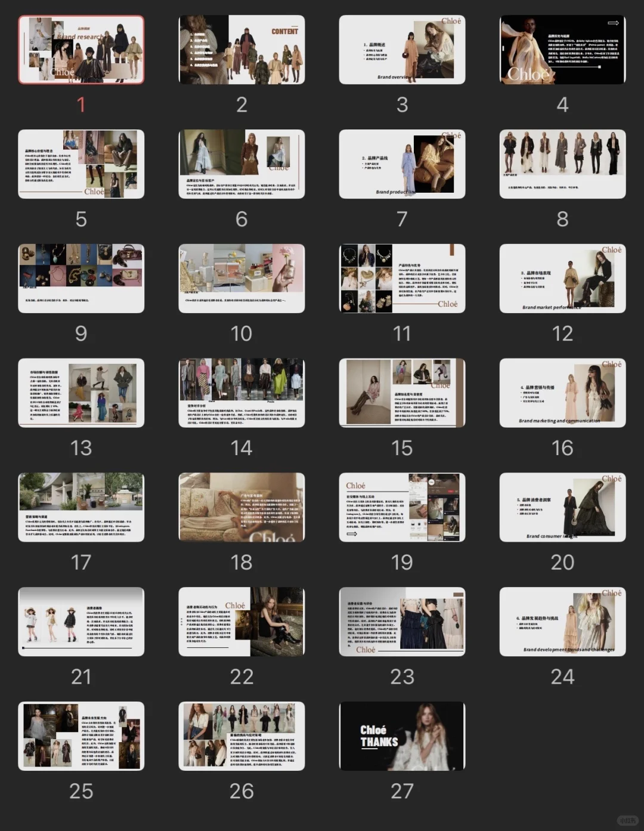Select slide 25 thumbnail

(81, 736)
